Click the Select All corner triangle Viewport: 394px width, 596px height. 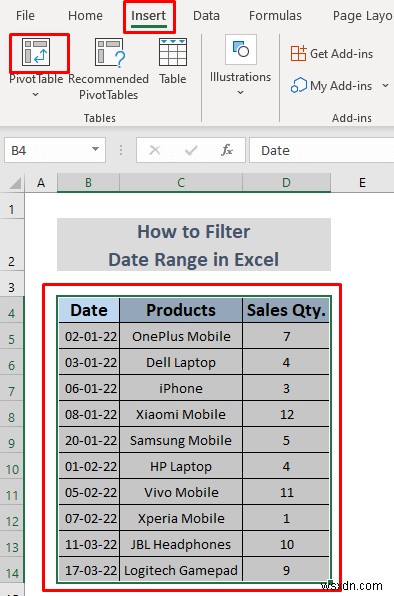(x=15, y=184)
